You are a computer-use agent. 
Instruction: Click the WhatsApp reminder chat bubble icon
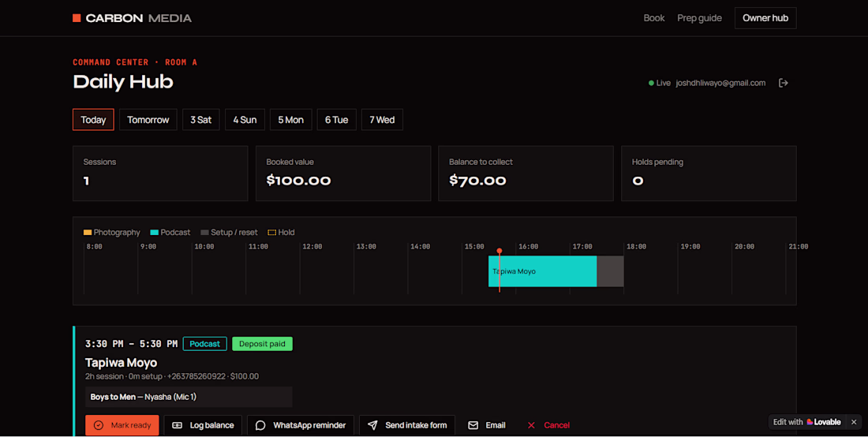coord(260,425)
